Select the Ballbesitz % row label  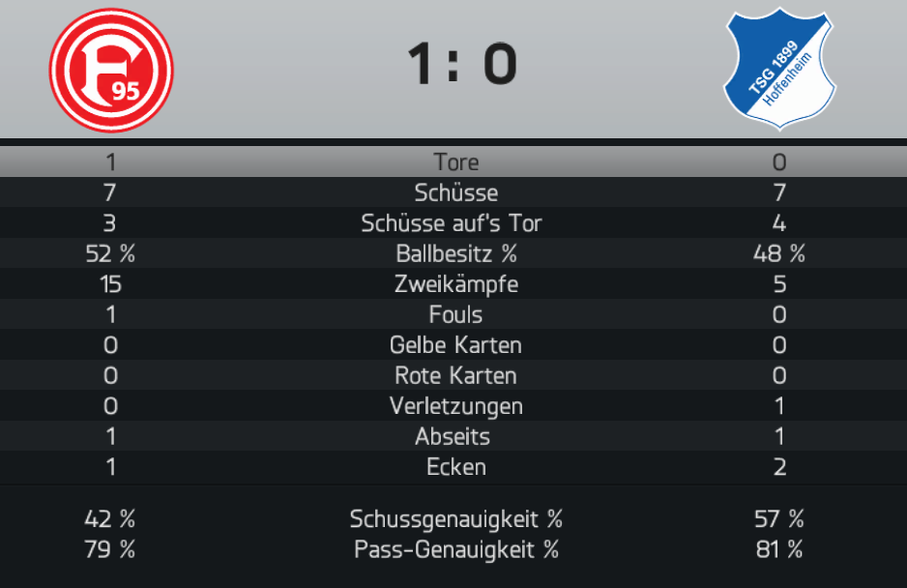click(455, 253)
